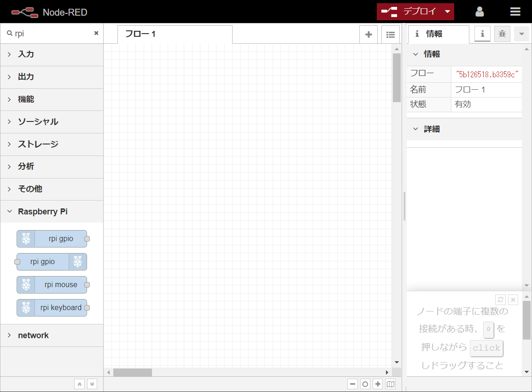Select the rpi gpio output node
Image resolution: width=532 pixels, height=392 pixels.
click(x=52, y=262)
